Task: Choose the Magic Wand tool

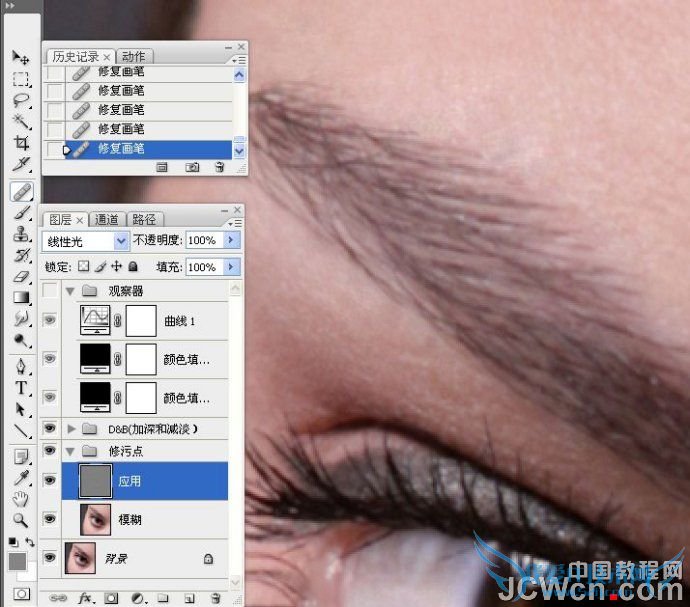Action: pos(21,121)
